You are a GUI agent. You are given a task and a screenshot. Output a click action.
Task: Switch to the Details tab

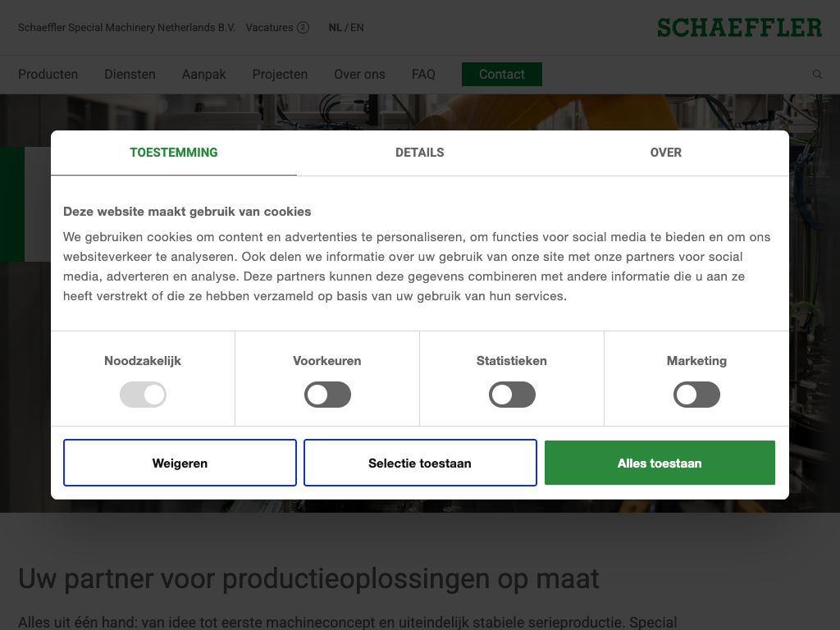tap(419, 153)
